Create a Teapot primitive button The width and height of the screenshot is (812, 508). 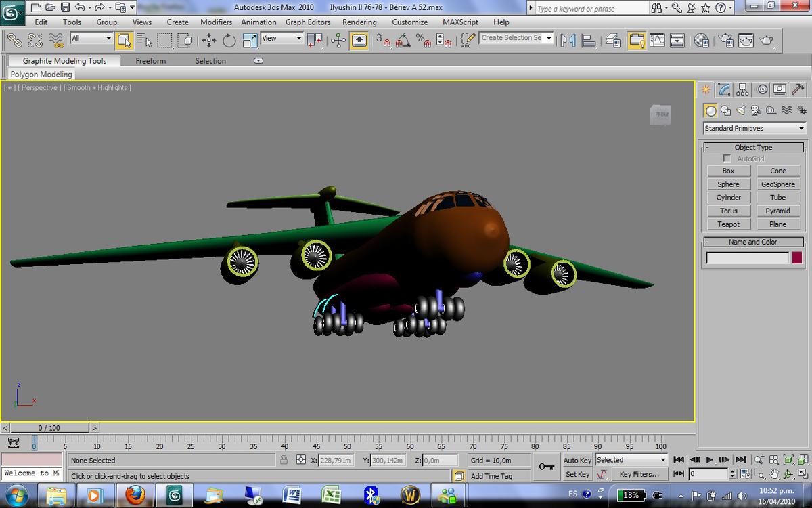point(728,224)
